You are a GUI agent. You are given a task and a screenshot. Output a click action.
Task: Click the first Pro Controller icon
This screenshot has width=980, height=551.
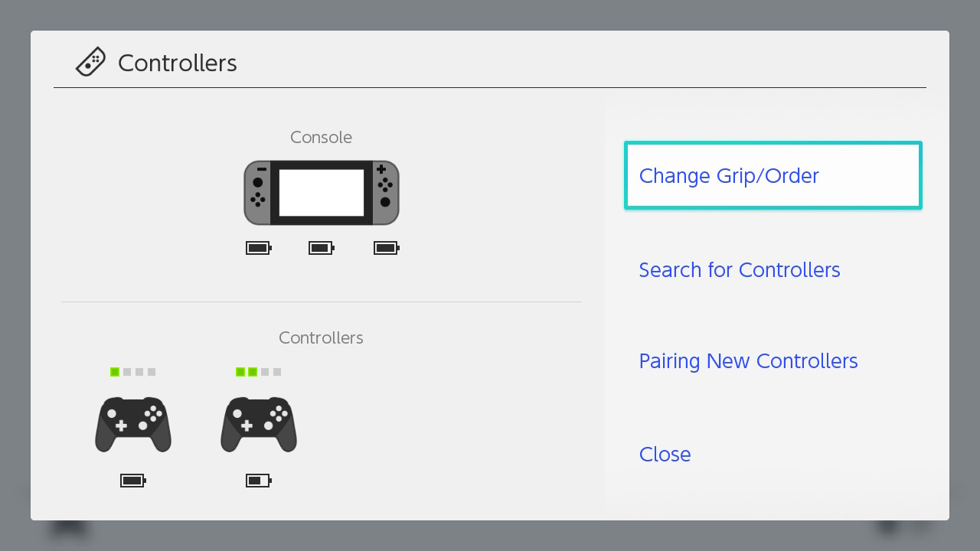coord(132,424)
